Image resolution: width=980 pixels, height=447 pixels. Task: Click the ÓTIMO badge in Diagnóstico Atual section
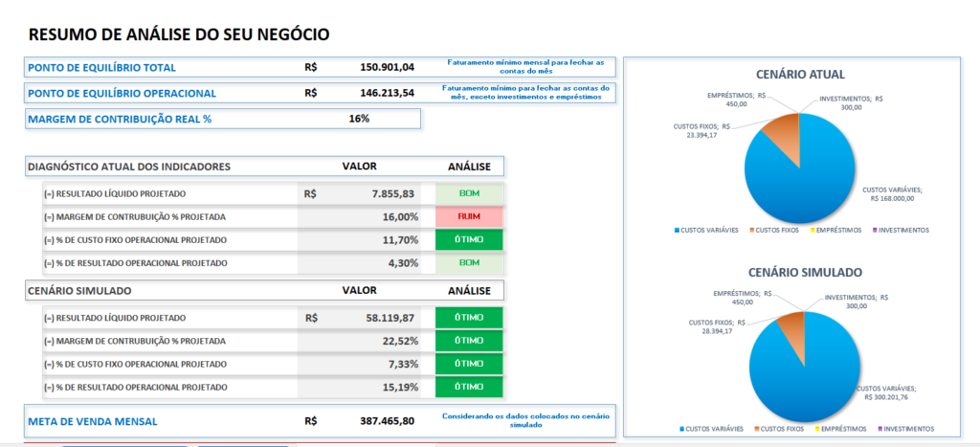469,240
